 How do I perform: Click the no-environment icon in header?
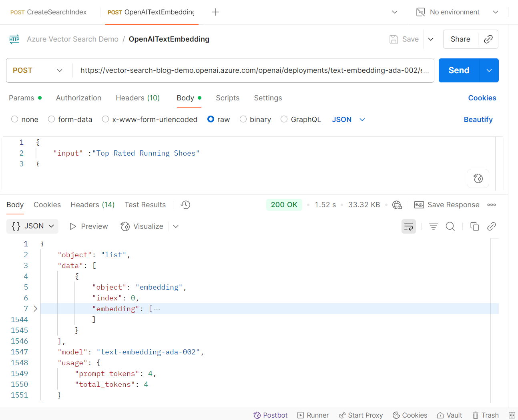click(420, 12)
